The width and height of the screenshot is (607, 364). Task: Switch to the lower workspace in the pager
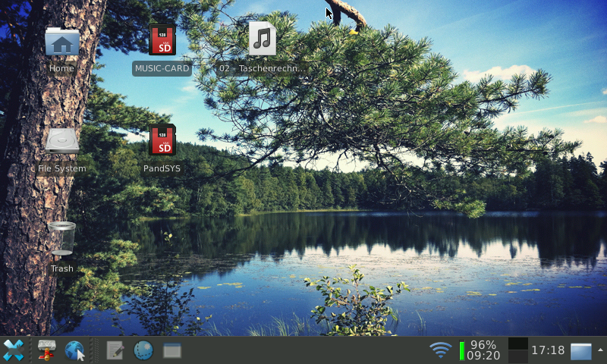(x=517, y=356)
